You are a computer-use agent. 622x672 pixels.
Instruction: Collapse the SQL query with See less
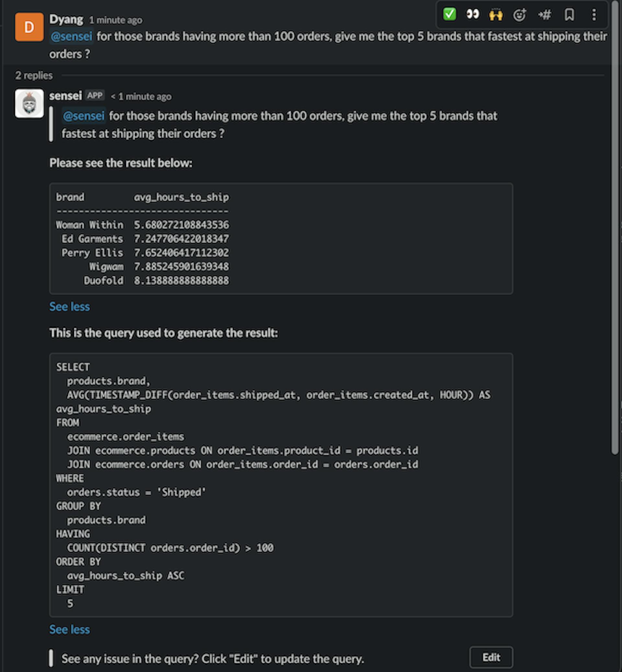(x=69, y=630)
